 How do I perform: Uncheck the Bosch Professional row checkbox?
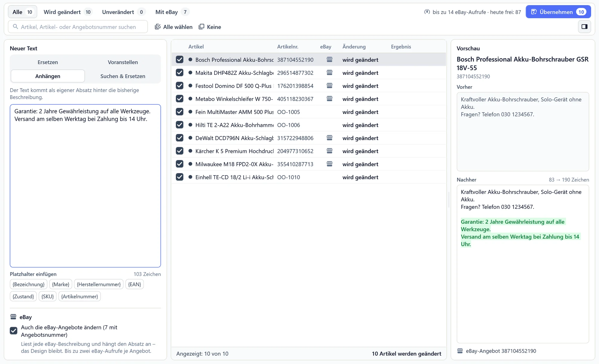(x=180, y=60)
